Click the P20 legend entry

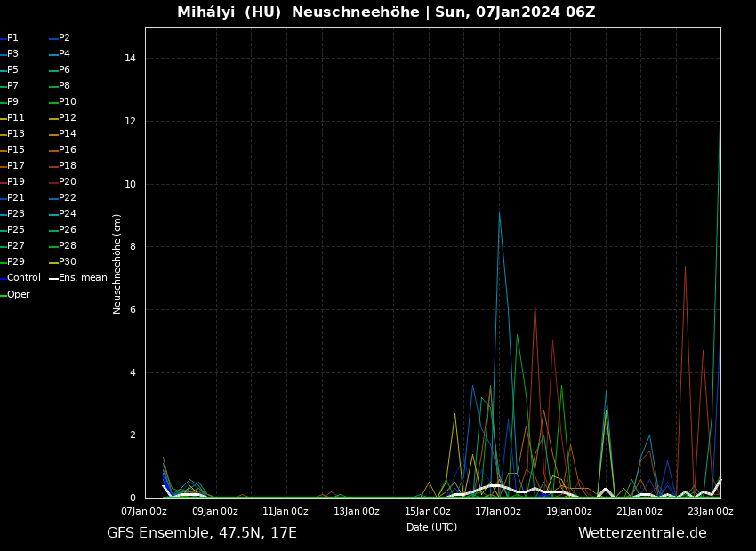coord(67,182)
